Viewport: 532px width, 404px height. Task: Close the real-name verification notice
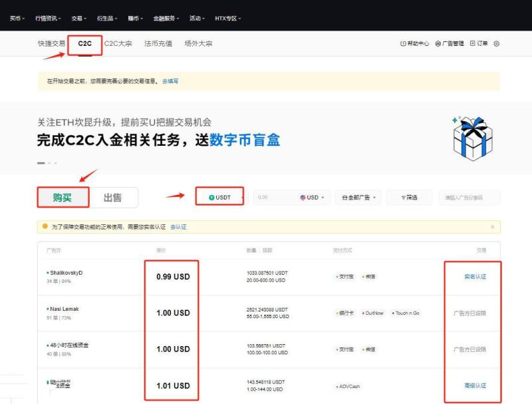coord(492,227)
